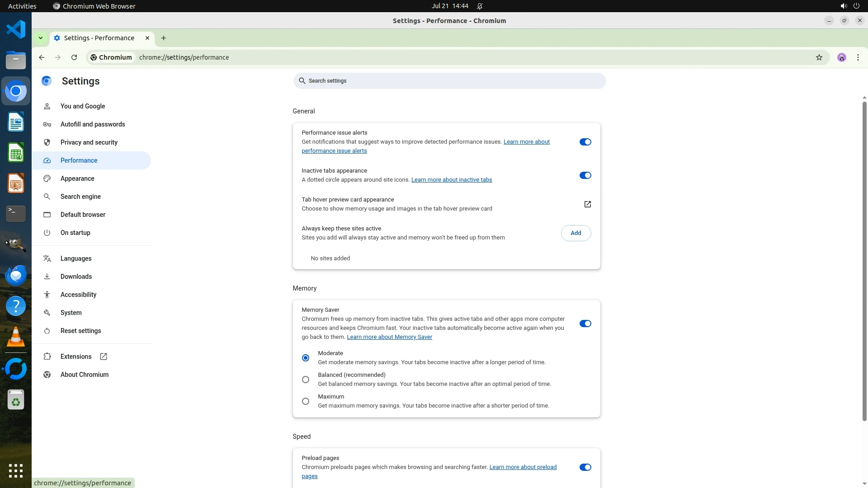Click the Search settings field

point(449,81)
